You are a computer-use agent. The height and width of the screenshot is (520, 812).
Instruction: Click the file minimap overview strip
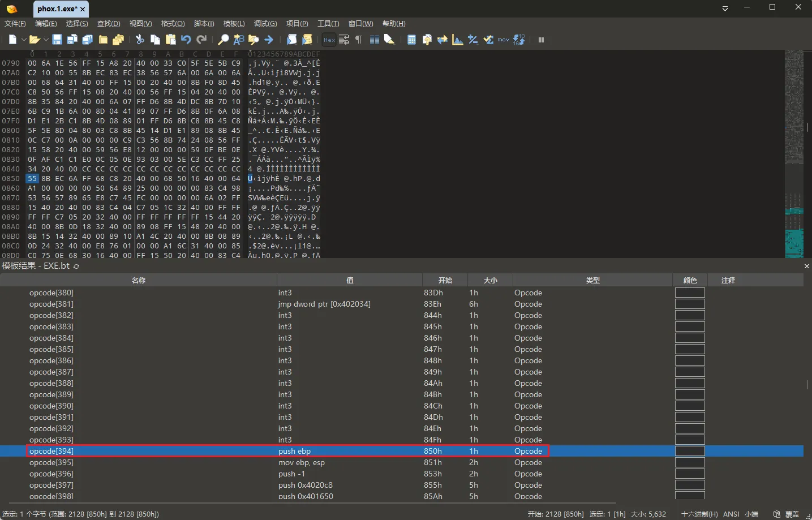(x=794, y=153)
